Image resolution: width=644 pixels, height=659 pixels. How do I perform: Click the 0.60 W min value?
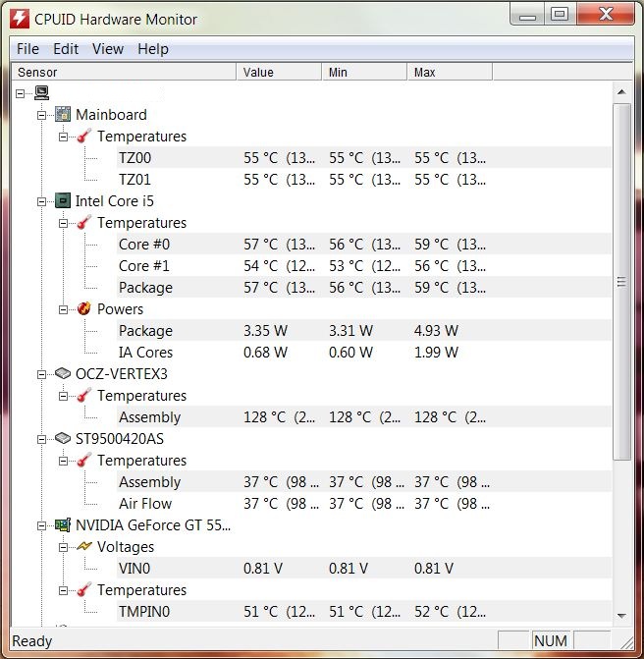pos(350,353)
